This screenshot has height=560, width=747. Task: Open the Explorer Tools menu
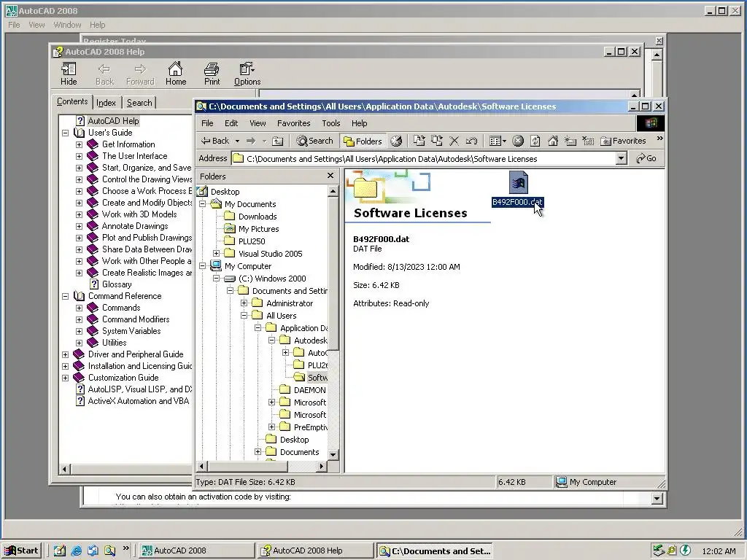click(330, 123)
